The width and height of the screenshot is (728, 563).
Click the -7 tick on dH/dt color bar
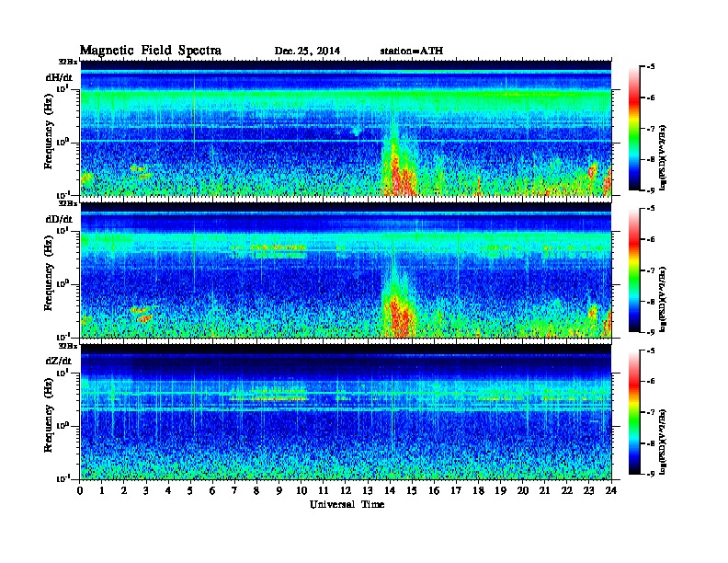tap(651, 129)
